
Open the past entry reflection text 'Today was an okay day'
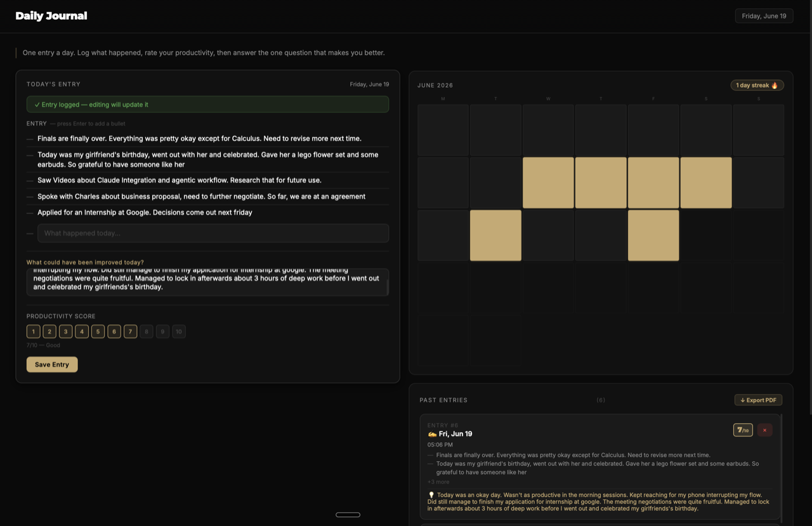point(599,501)
